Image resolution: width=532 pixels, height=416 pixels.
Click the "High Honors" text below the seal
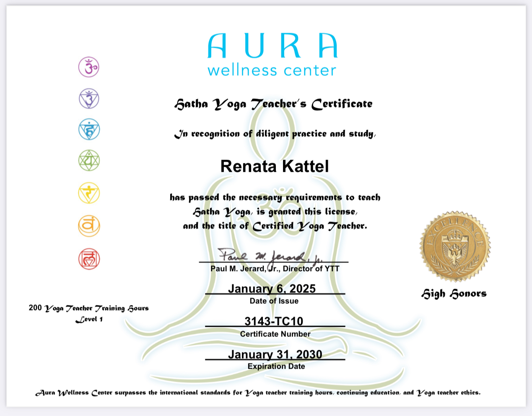(454, 294)
